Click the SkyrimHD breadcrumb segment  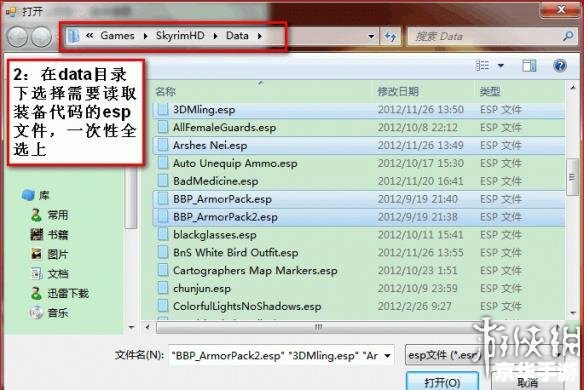[180, 35]
